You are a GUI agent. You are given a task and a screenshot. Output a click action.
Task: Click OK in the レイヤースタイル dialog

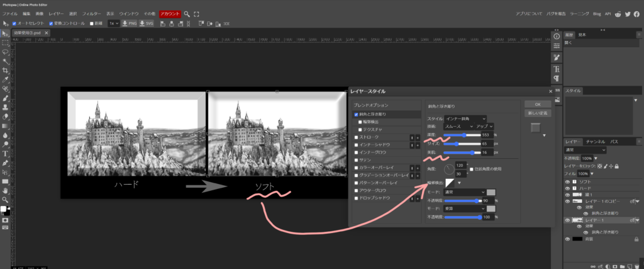538,104
